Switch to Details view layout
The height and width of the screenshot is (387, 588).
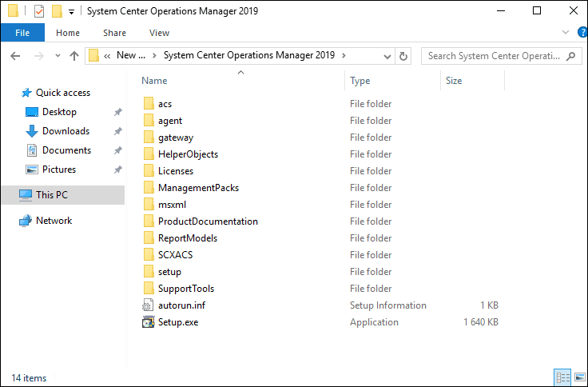pos(562,377)
